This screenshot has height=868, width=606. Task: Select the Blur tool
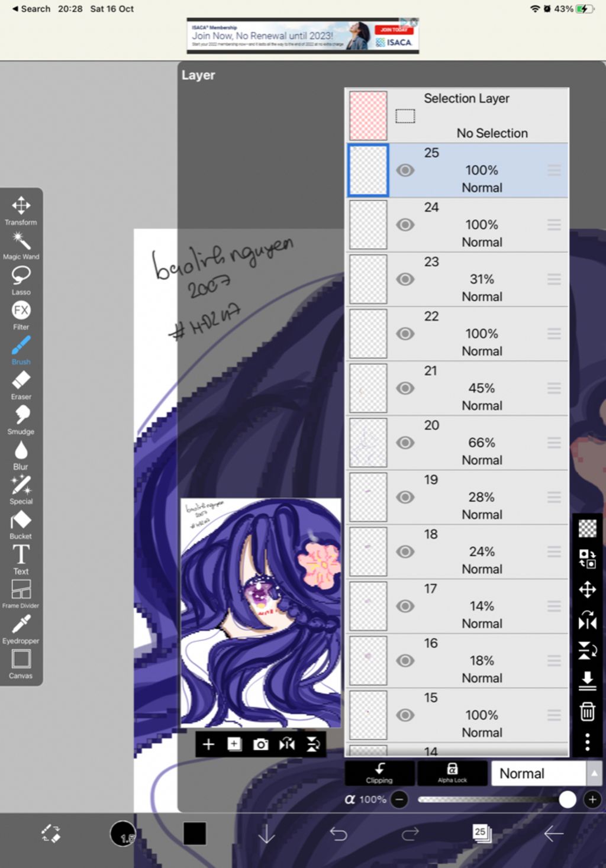tap(21, 455)
